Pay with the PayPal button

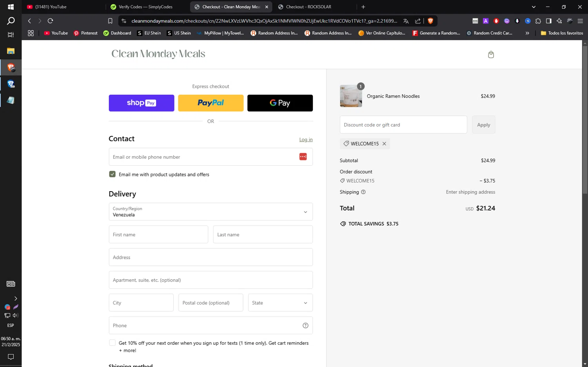click(x=211, y=103)
